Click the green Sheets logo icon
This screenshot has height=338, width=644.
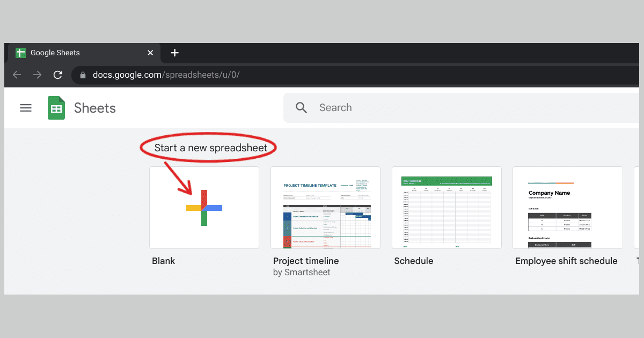tap(56, 108)
